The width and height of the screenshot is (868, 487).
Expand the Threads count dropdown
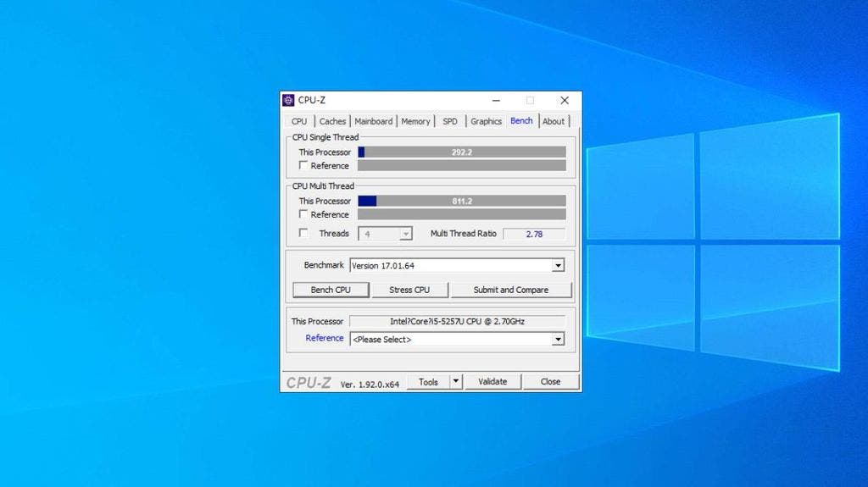click(406, 234)
